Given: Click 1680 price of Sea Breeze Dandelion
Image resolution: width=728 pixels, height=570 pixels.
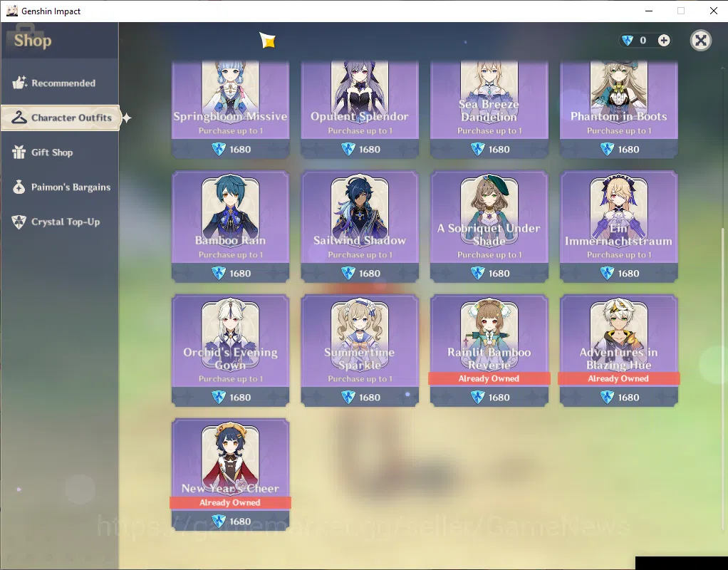Looking at the screenshot, I should (x=499, y=149).
